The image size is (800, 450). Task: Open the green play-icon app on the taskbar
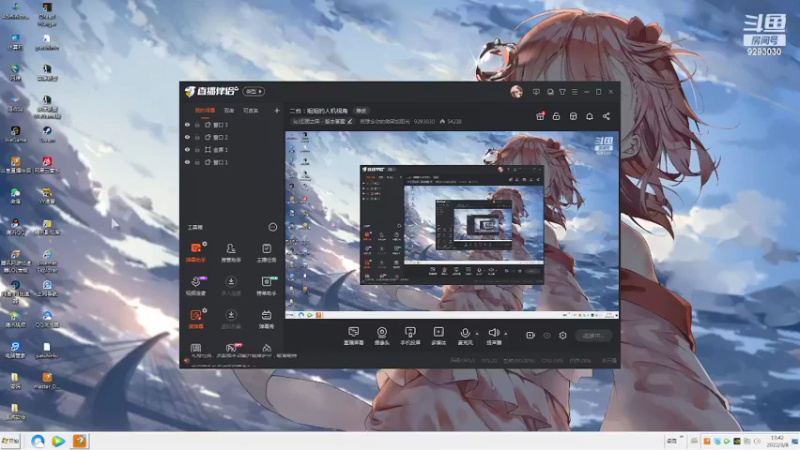tap(58, 441)
